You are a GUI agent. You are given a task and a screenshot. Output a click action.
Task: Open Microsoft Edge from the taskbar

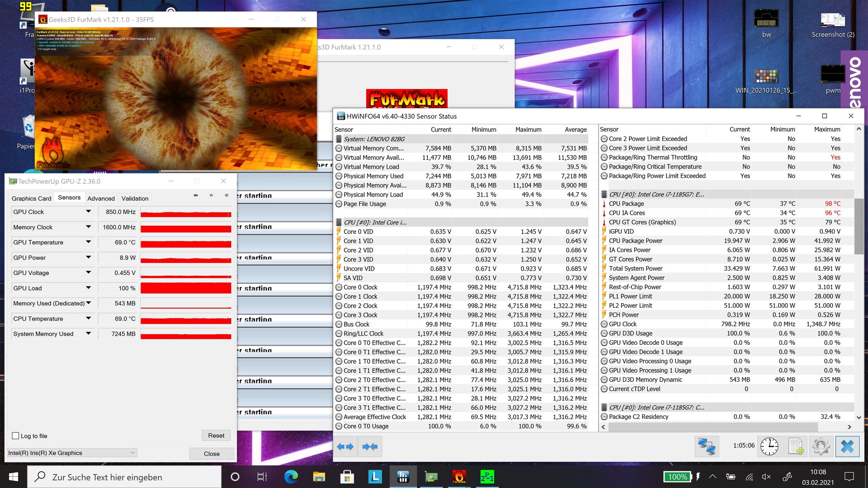pyautogui.click(x=291, y=477)
